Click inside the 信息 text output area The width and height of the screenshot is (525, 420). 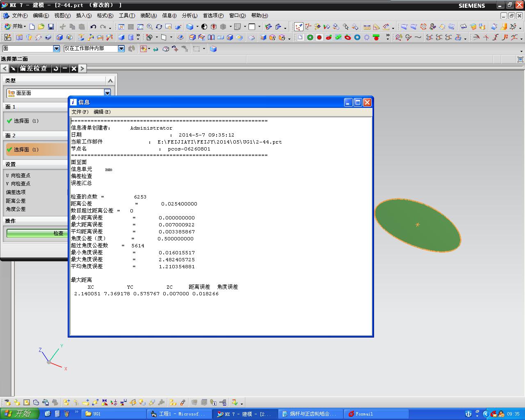point(221,226)
